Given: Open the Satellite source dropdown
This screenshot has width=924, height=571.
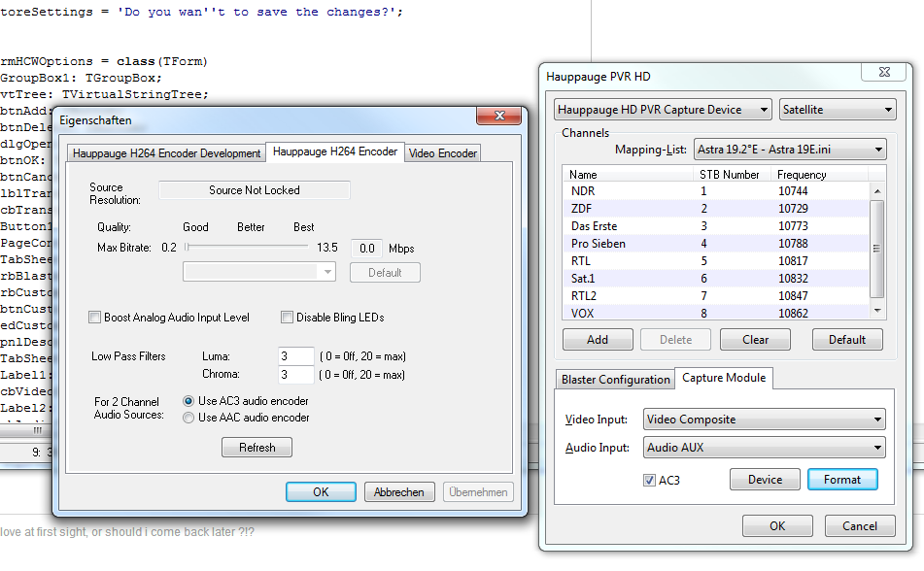Looking at the screenshot, I should [838, 110].
